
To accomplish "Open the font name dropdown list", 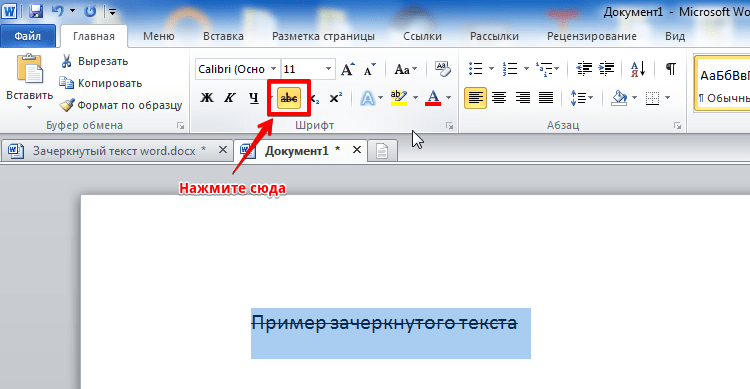I will pyautogui.click(x=274, y=69).
